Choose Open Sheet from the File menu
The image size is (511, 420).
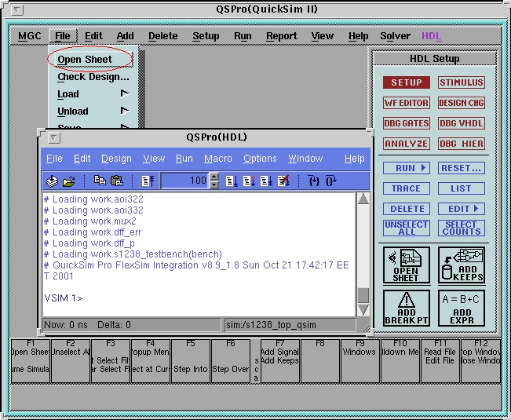point(85,60)
